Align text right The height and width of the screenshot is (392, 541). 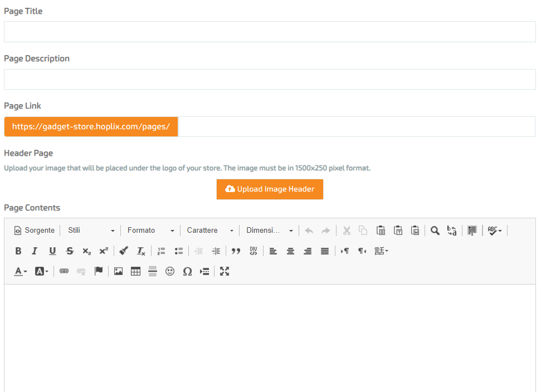[308, 251]
